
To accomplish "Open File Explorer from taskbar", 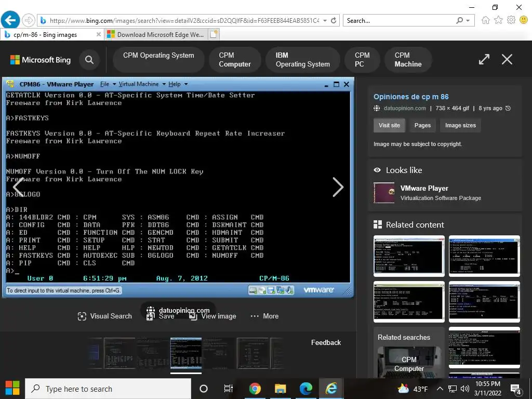I will pos(280,389).
